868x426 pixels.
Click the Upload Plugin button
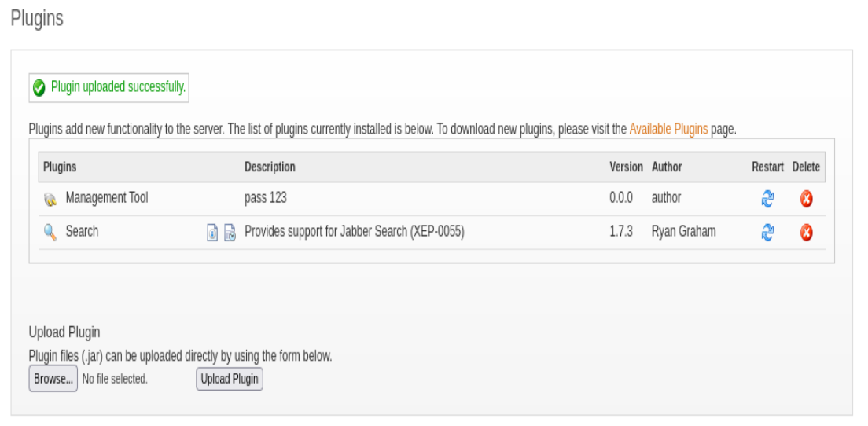pos(230,379)
